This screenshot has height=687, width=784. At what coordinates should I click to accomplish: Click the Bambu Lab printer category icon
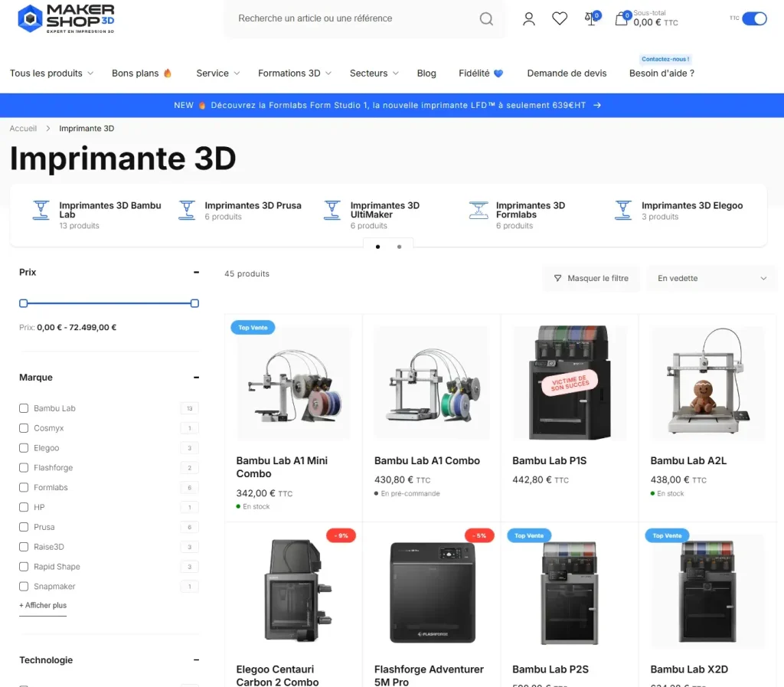[x=41, y=211]
